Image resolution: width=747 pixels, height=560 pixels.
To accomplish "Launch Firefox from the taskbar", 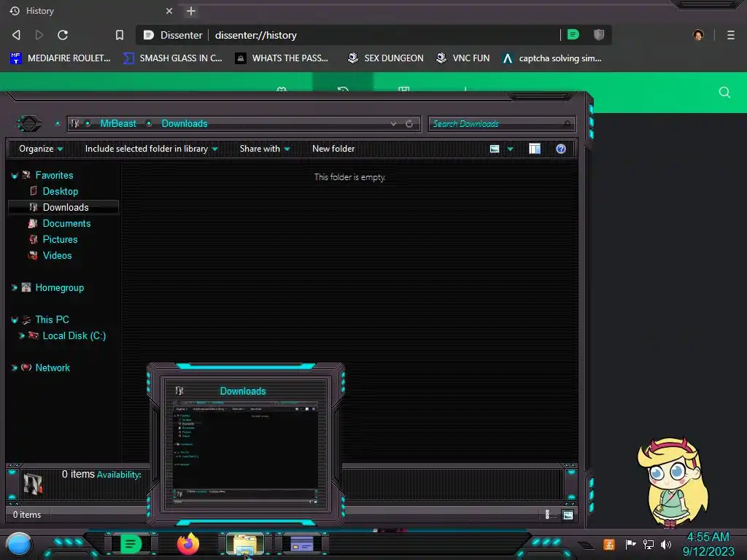I will tap(188, 544).
